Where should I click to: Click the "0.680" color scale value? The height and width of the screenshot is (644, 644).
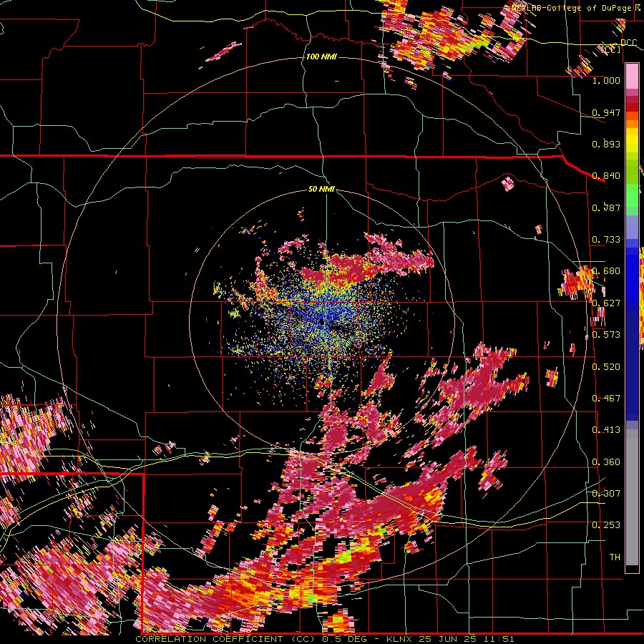pos(606,271)
